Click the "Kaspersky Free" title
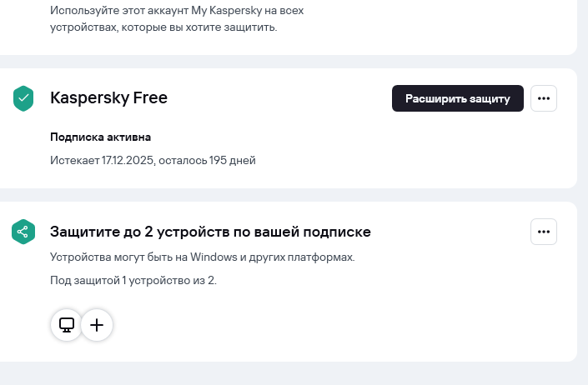This screenshot has height=385, width=588. point(108,98)
